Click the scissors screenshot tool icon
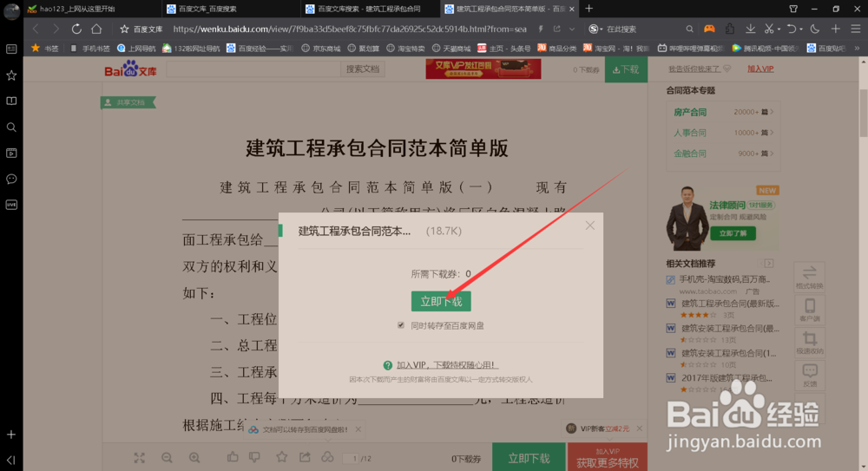 [769, 29]
